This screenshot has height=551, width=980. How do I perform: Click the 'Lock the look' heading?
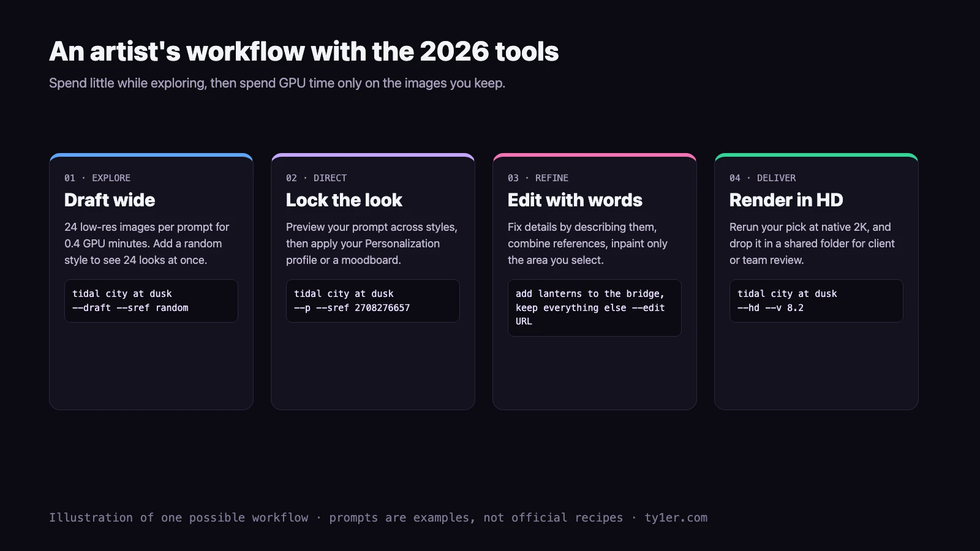[x=344, y=200]
